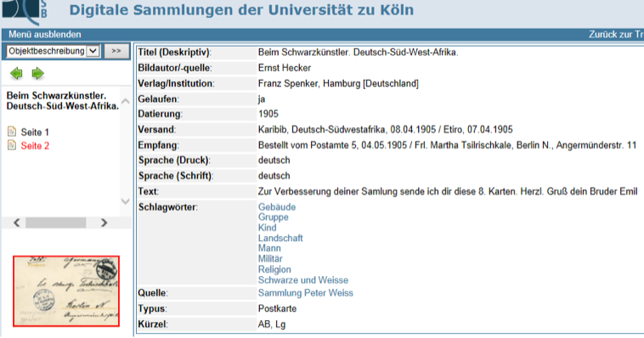Open the postcard thumbnail image
This screenshot has width=644, height=338.
[66, 291]
